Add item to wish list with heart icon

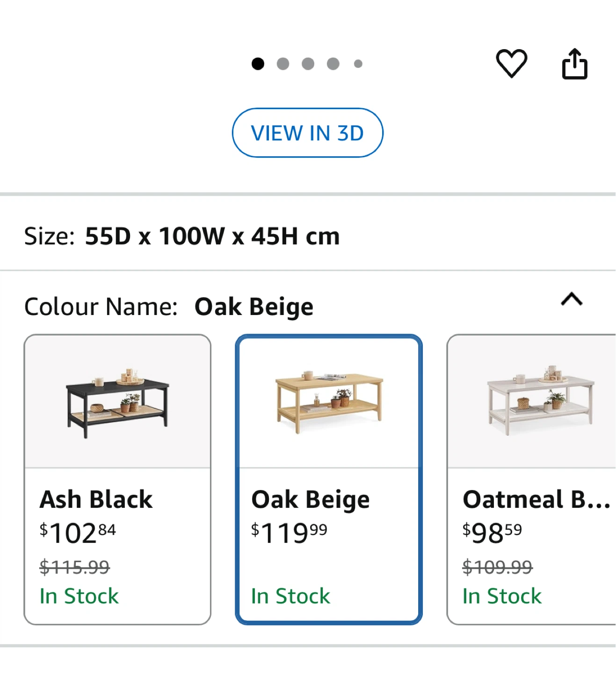pos(511,63)
